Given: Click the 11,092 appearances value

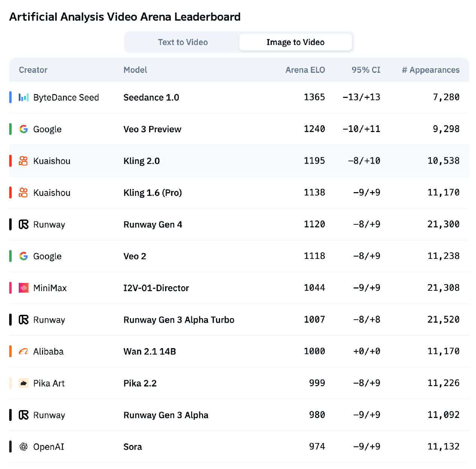Looking at the screenshot, I should click(x=444, y=415).
